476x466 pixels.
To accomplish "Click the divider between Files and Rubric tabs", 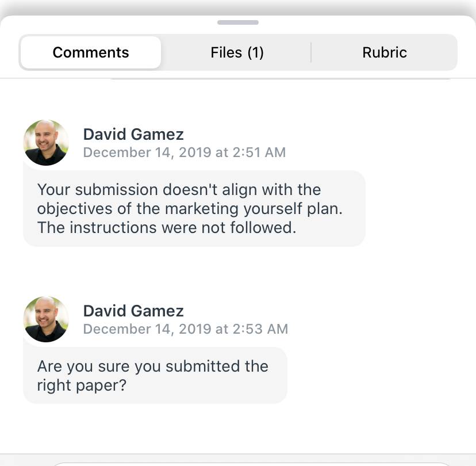I will pos(311,52).
